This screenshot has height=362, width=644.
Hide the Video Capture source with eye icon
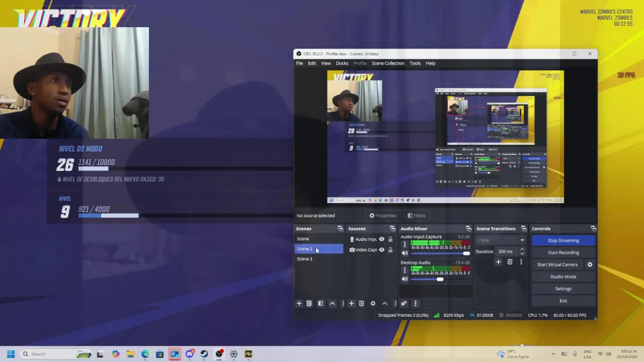pyautogui.click(x=381, y=250)
